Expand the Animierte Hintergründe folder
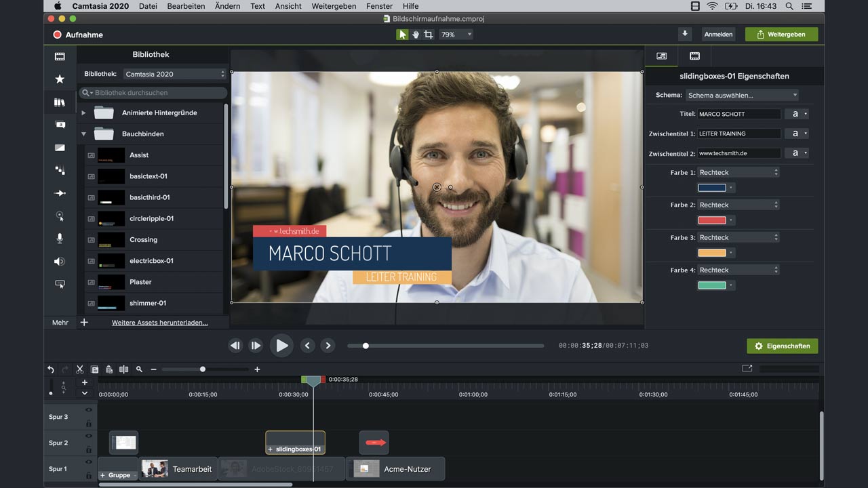 click(83, 113)
